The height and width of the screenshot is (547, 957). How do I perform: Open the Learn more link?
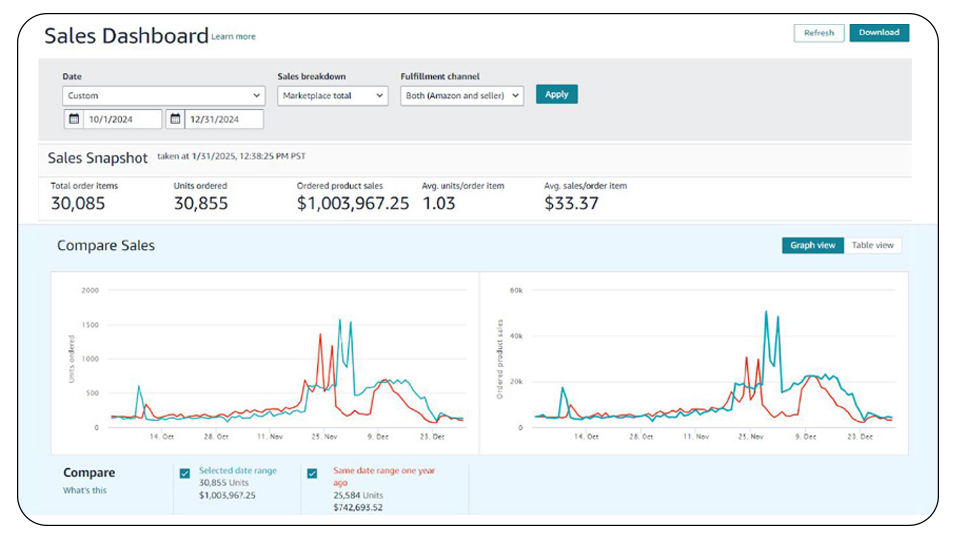pos(233,37)
